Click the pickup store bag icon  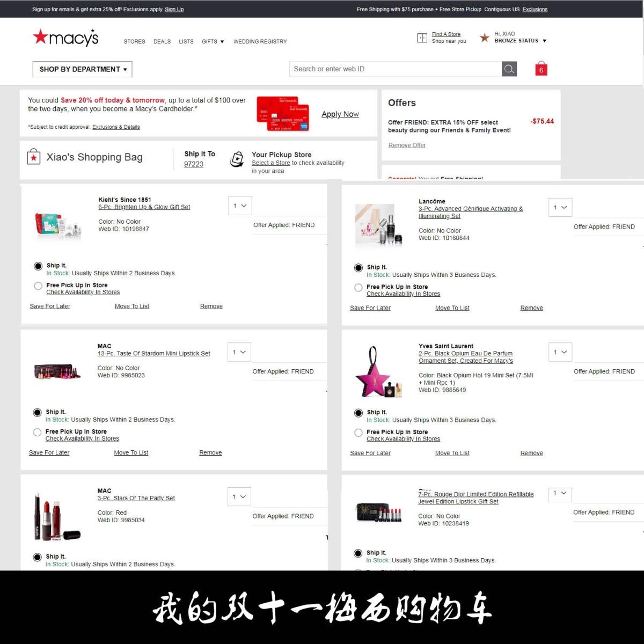pos(237,159)
